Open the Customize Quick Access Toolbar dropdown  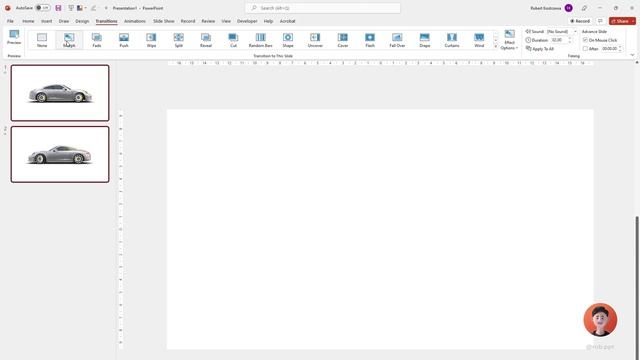[106, 8]
